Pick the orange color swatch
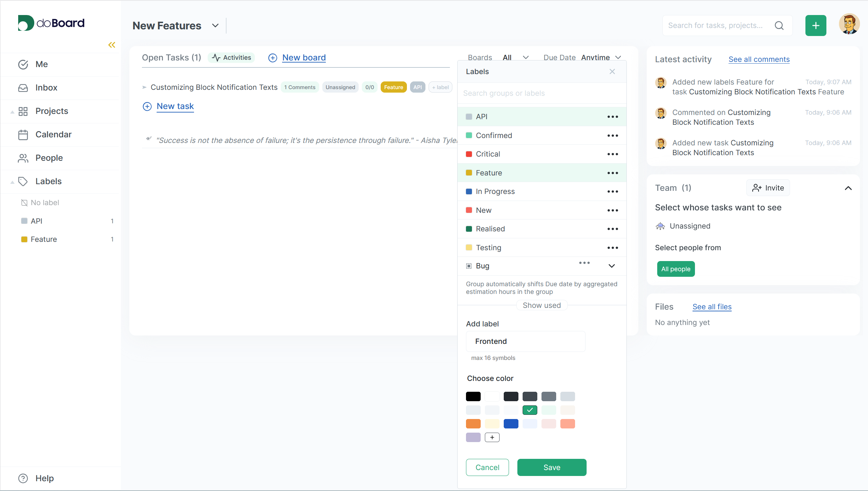 tap(473, 424)
